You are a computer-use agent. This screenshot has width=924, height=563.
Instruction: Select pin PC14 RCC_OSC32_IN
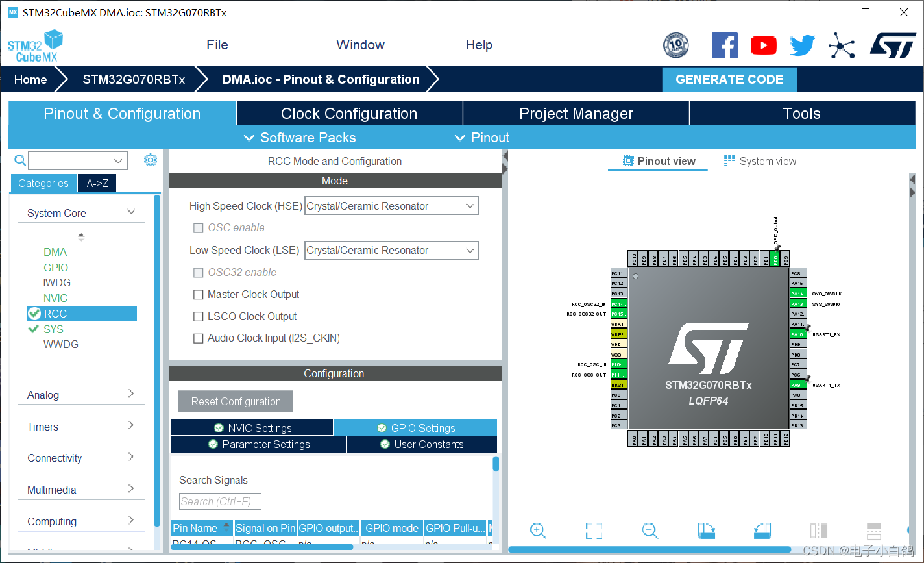click(618, 304)
